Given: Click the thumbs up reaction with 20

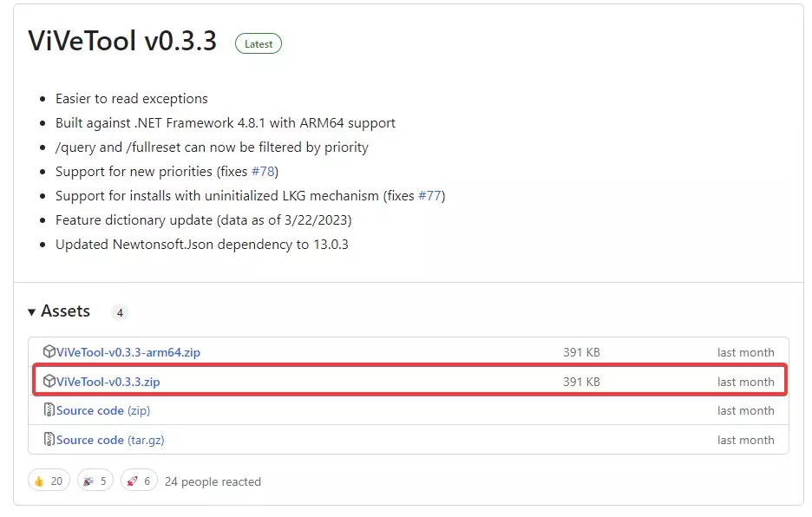Looking at the screenshot, I should pos(49,481).
